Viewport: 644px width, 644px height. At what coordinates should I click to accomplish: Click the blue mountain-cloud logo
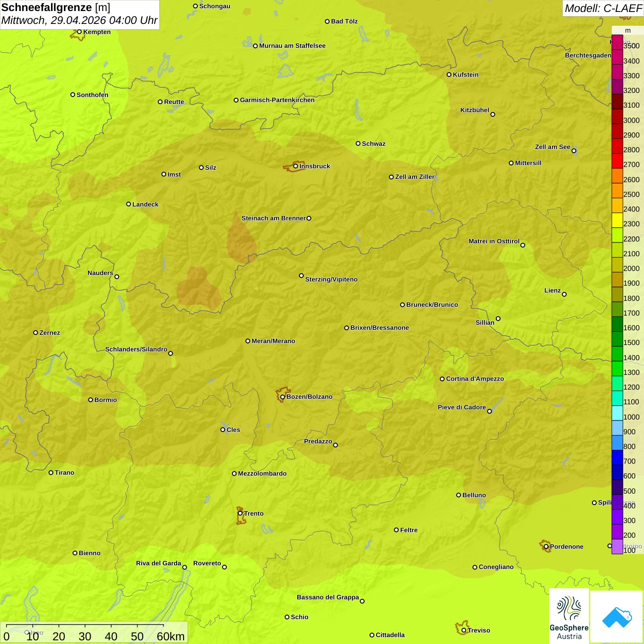pyautogui.click(x=616, y=616)
